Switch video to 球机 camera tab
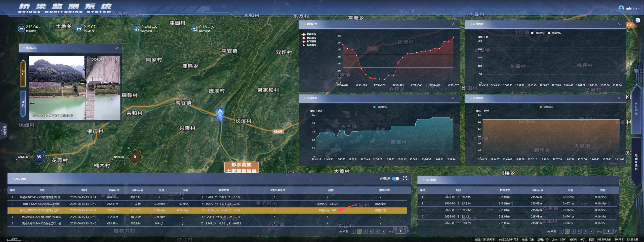Viewport: 644px width, 242px height. (x=23, y=104)
